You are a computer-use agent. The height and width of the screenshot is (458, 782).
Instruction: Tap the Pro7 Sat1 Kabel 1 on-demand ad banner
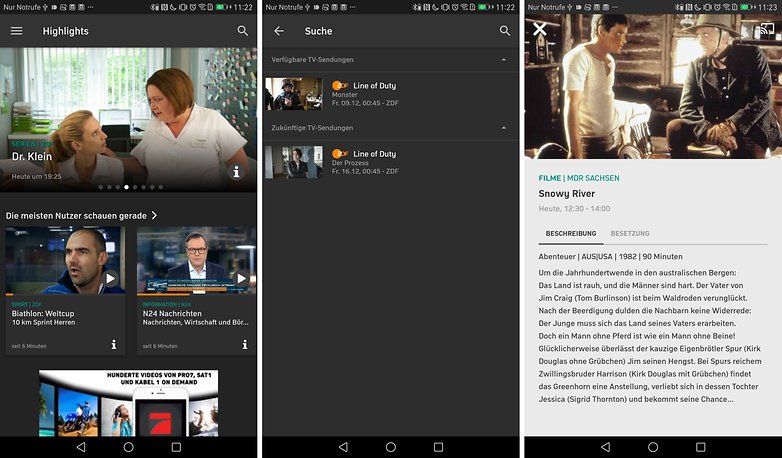click(129, 403)
